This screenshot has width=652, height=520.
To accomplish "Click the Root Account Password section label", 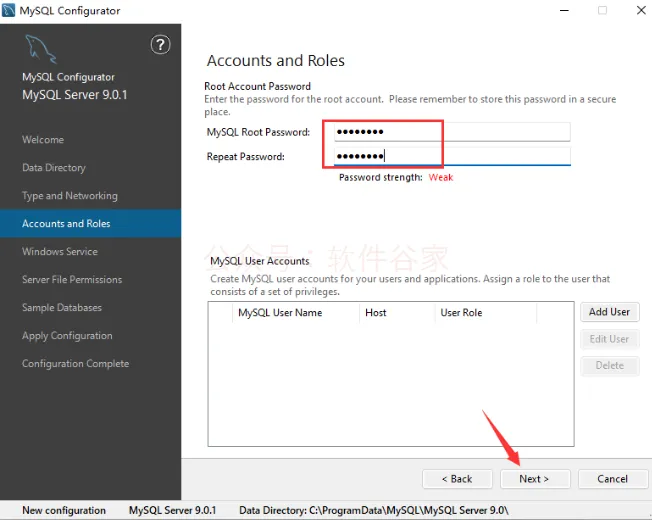I will click(x=257, y=86).
